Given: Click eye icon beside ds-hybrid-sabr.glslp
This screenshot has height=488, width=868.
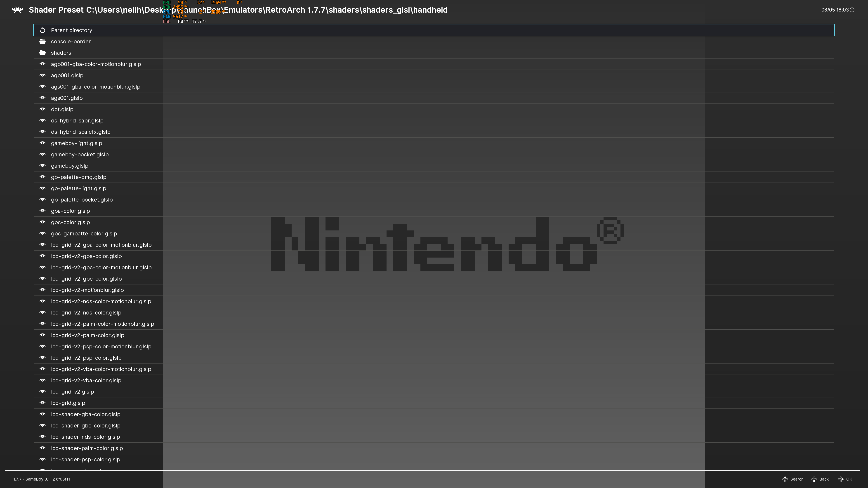Looking at the screenshot, I should 42,120.
